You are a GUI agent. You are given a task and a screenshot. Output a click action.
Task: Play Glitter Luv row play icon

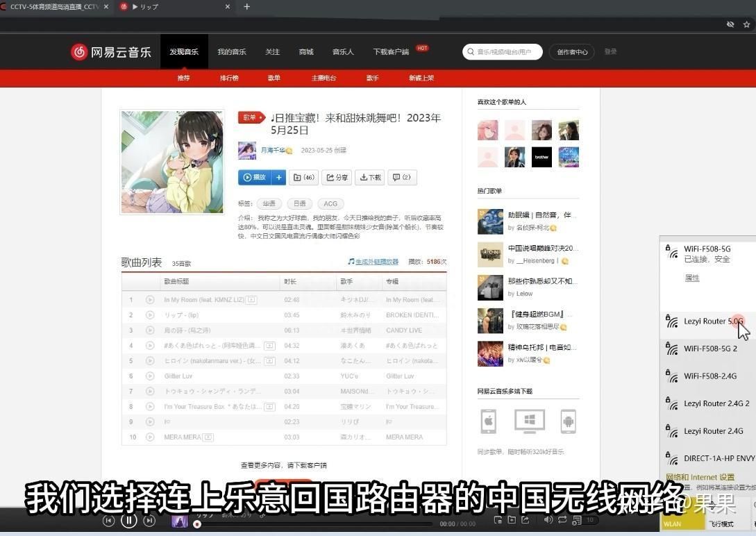pos(150,376)
